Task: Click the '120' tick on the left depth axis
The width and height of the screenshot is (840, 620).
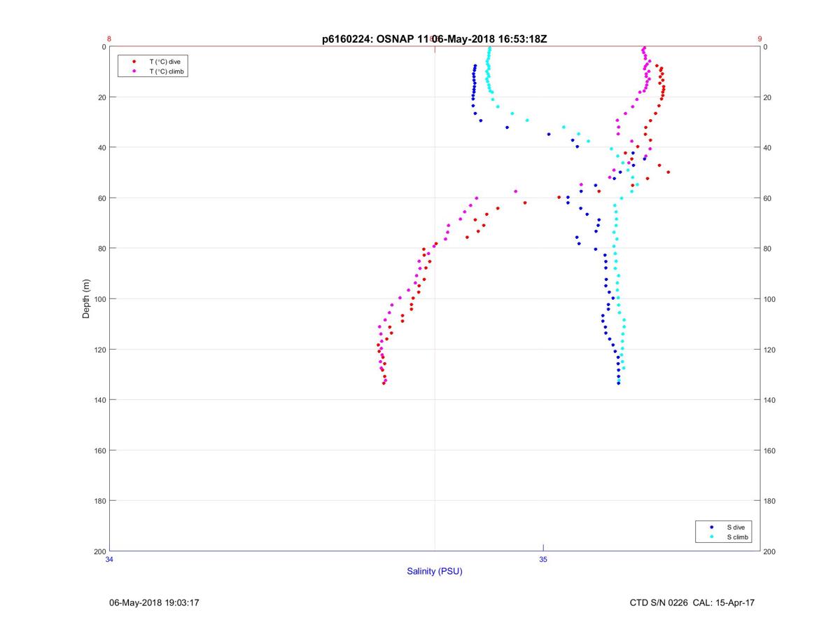Action: click(x=99, y=350)
